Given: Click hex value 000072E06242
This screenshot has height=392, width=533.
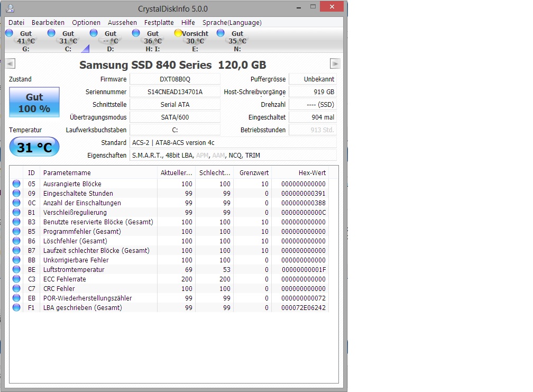Looking at the screenshot, I should pyautogui.click(x=303, y=307).
